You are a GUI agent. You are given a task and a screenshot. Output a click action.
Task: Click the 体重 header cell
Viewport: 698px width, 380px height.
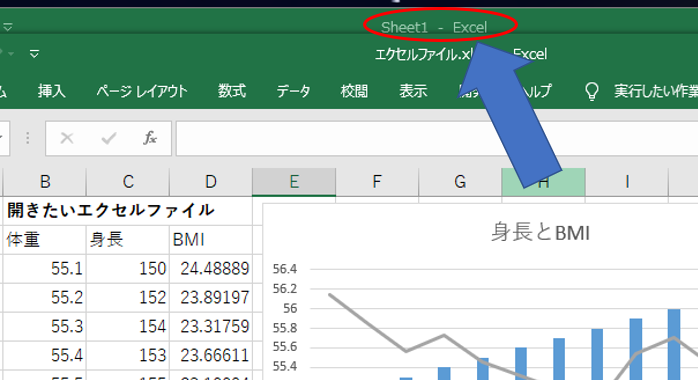[45, 240]
